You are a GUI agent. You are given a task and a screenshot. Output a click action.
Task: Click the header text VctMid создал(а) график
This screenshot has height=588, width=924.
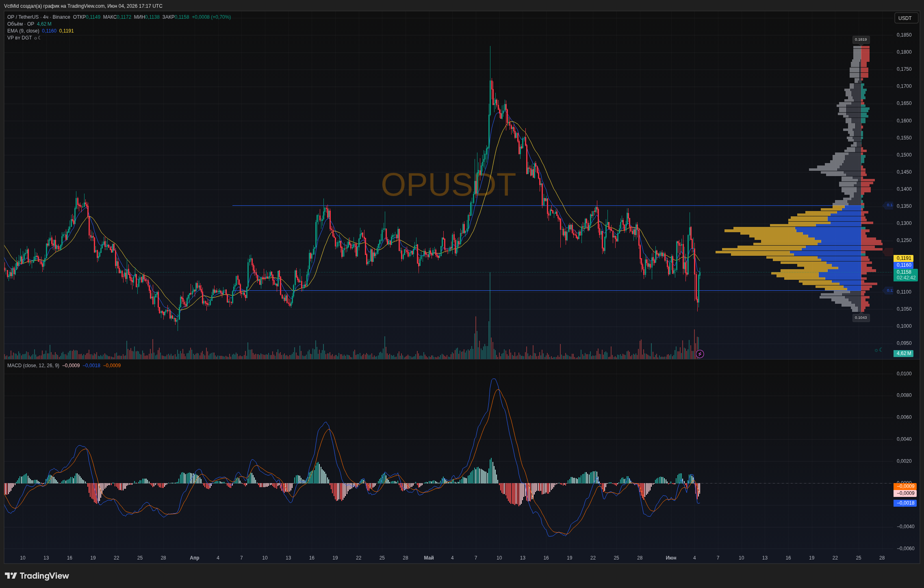(31, 6)
